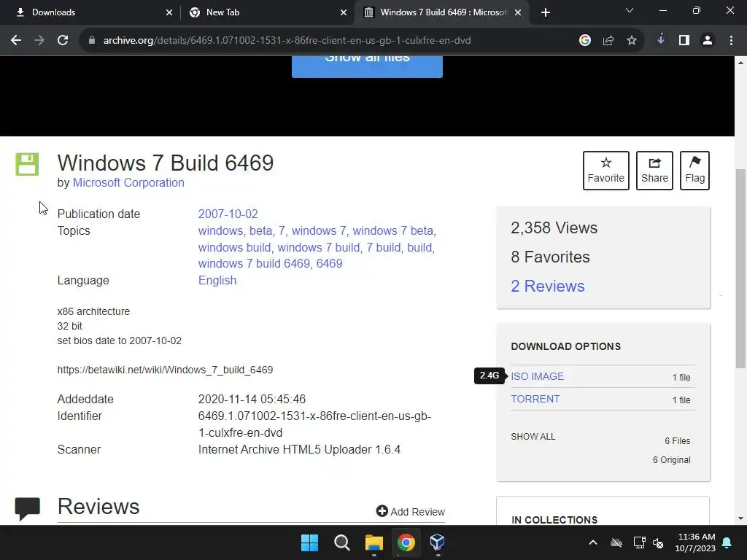
Task: Open a new tab with plus button
Action: [546, 12]
